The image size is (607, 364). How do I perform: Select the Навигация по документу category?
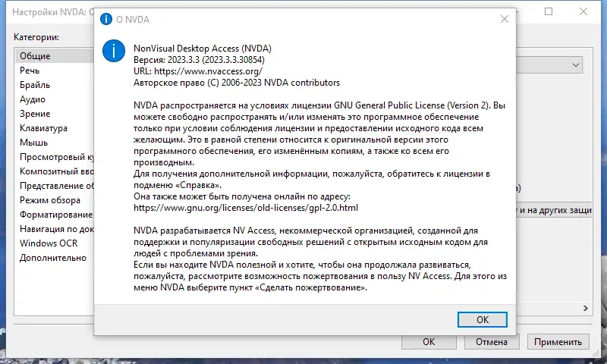click(x=54, y=229)
